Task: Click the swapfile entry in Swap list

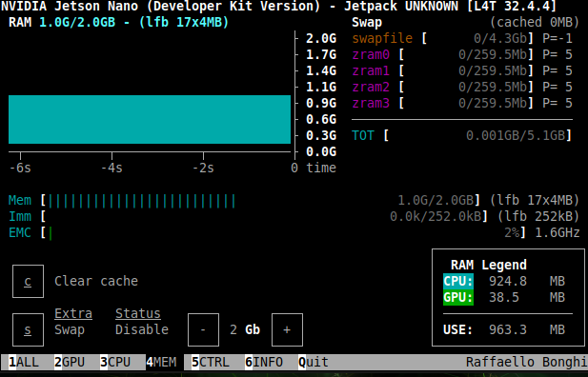Action: coord(382,38)
